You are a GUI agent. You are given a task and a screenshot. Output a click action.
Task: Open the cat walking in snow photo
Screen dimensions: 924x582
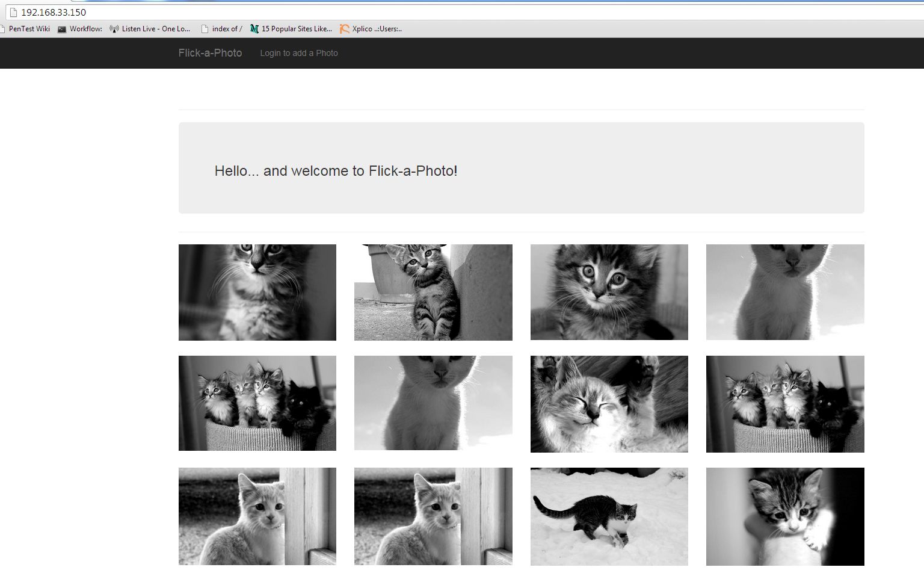(x=609, y=516)
